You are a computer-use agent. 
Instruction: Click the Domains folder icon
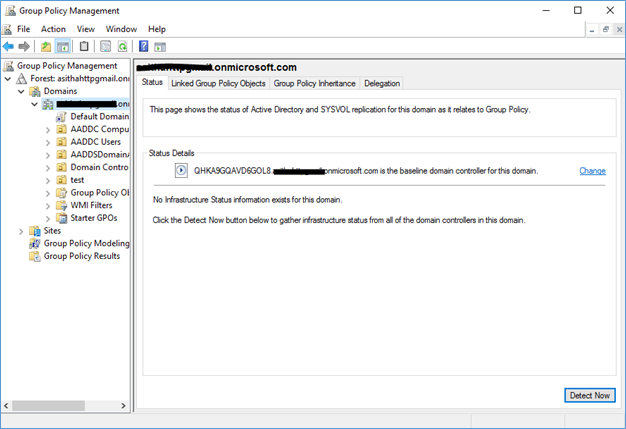pyautogui.click(x=35, y=91)
